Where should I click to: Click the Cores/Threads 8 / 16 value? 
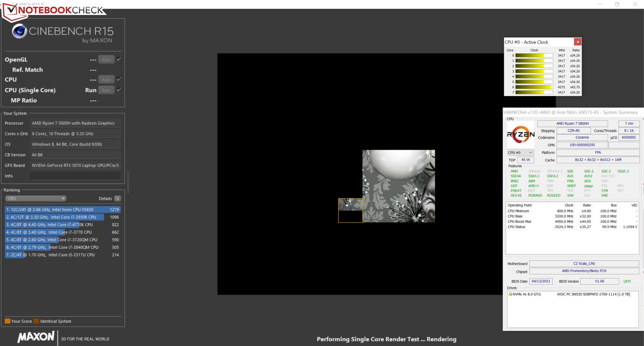(x=629, y=131)
